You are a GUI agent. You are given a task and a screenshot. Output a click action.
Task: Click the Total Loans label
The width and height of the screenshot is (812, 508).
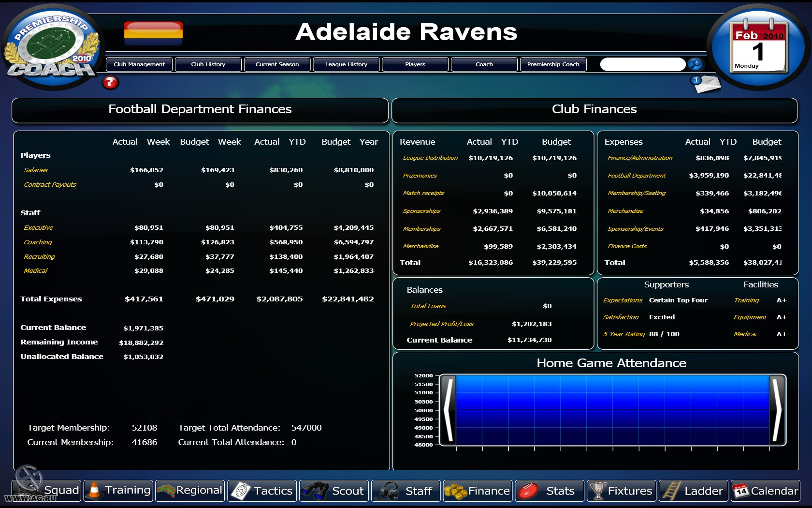428,306
